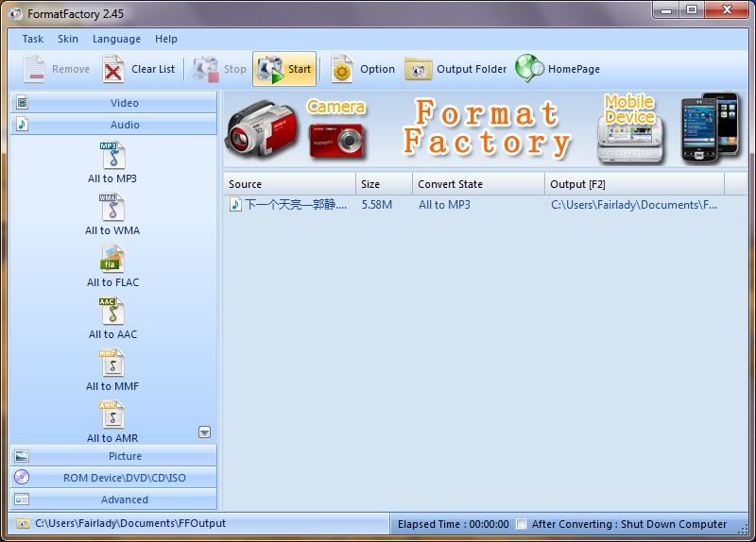Expand the ROM Device\DVD\CD\ISO section
This screenshot has width=756, height=542.
(124, 478)
